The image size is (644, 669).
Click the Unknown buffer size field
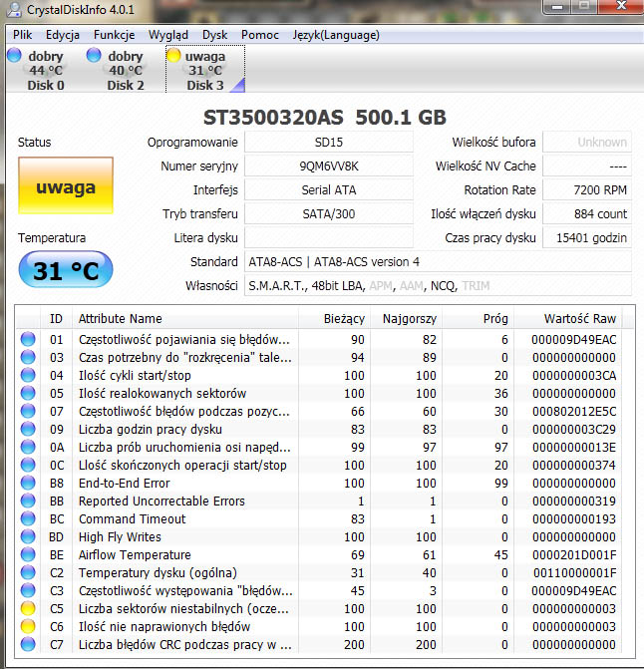(587, 143)
